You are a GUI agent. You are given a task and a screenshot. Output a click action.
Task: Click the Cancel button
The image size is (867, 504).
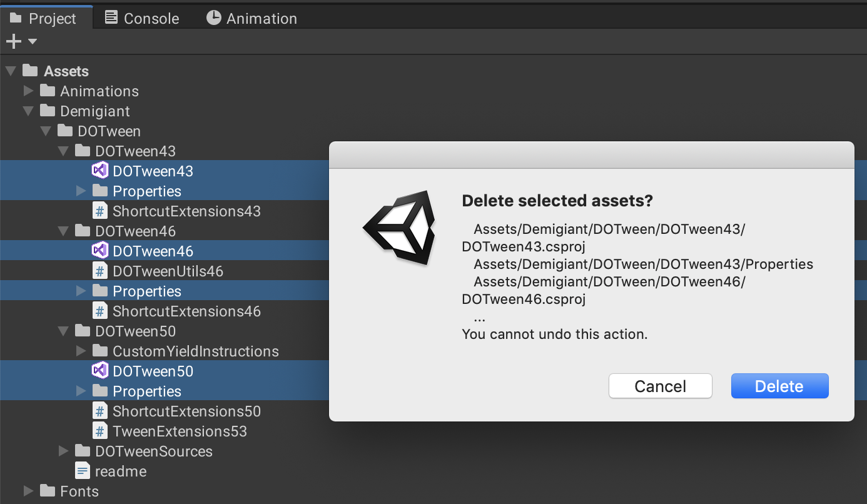661,386
